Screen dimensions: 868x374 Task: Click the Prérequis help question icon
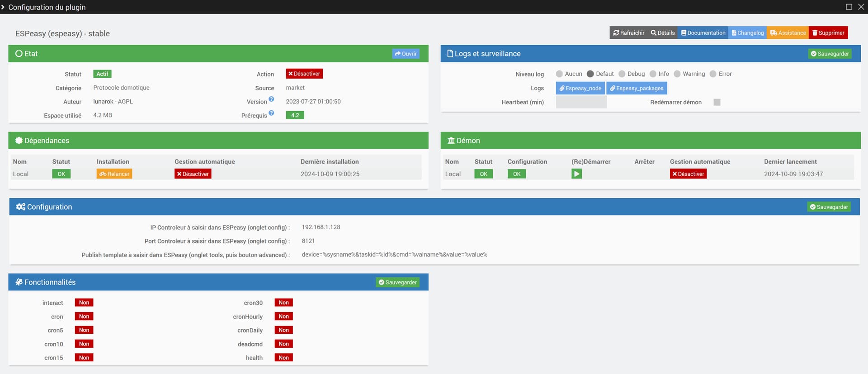tap(271, 113)
